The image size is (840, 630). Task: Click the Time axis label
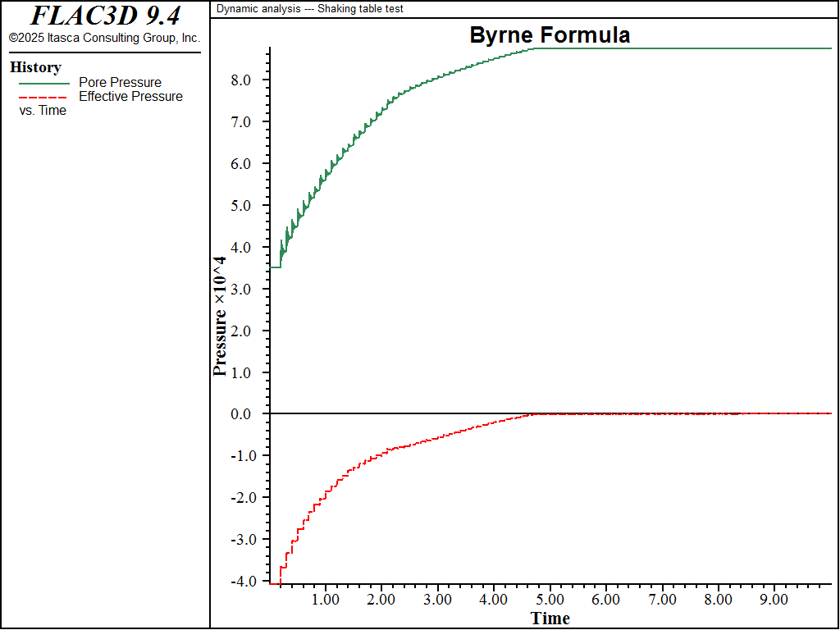(x=550, y=619)
